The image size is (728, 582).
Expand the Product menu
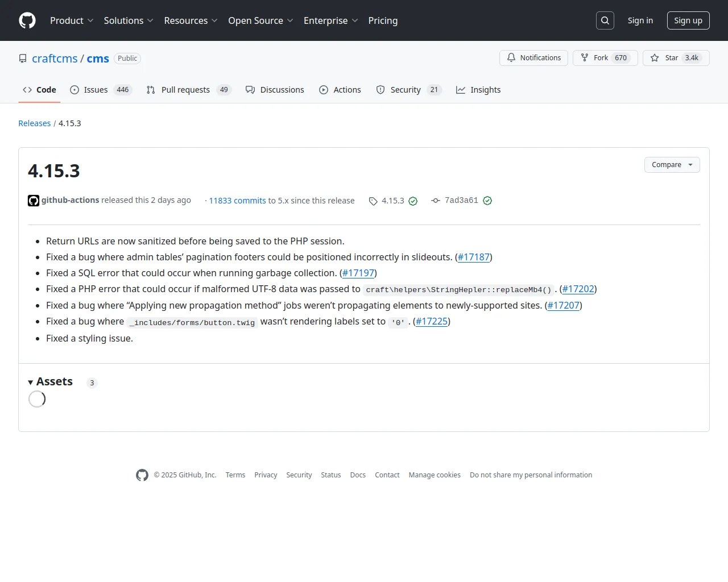coord(72,20)
